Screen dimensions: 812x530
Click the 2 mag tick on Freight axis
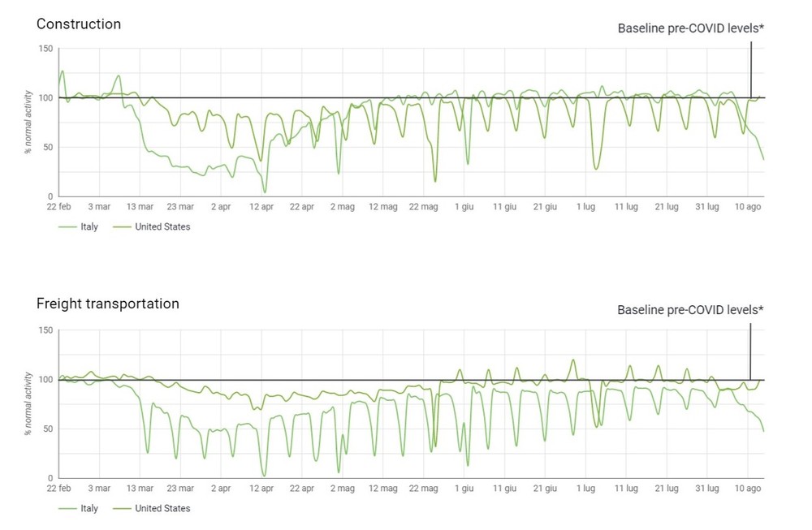pyautogui.click(x=343, y=488)
